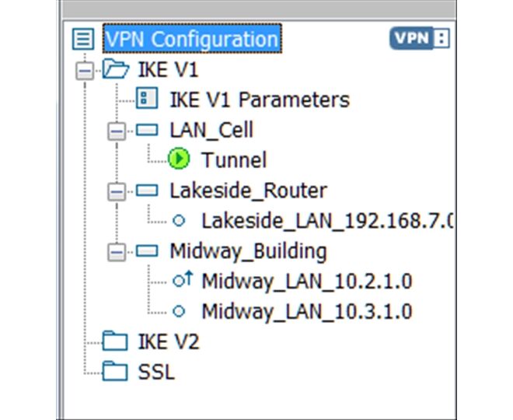Viewport: 513px width, 420px height.
Task: Click the IKE V1 Parameters icon
Action: tap(147, 100)
